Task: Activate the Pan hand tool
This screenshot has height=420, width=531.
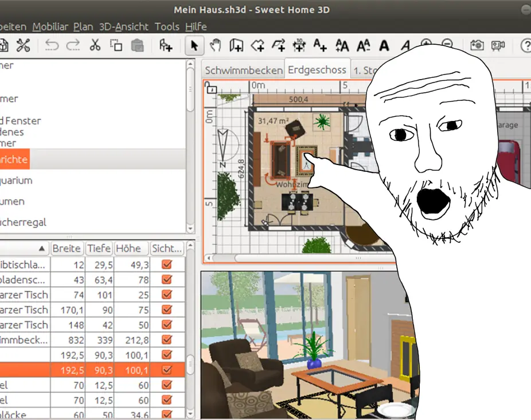Action: (216, 45)
